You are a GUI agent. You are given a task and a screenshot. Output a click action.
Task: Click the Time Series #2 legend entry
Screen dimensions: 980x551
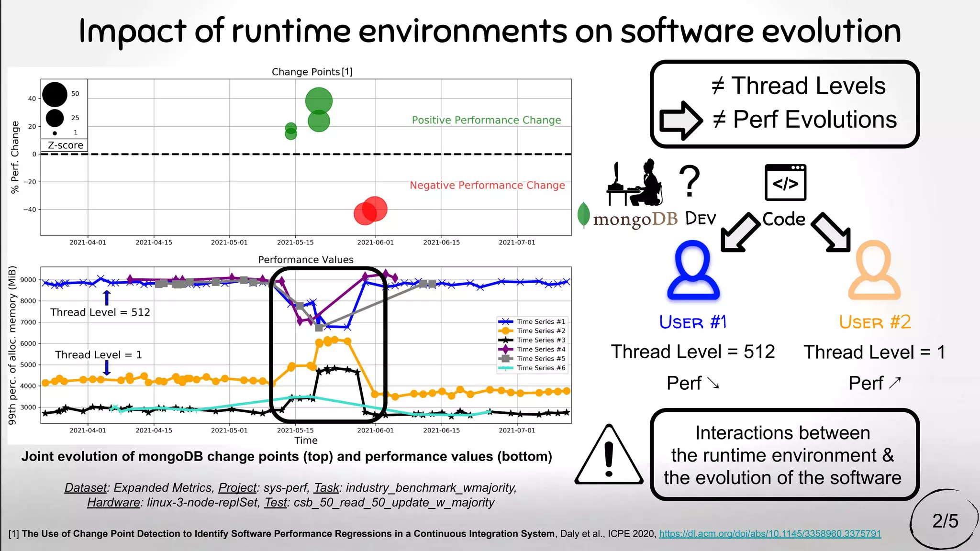(532, 331)
